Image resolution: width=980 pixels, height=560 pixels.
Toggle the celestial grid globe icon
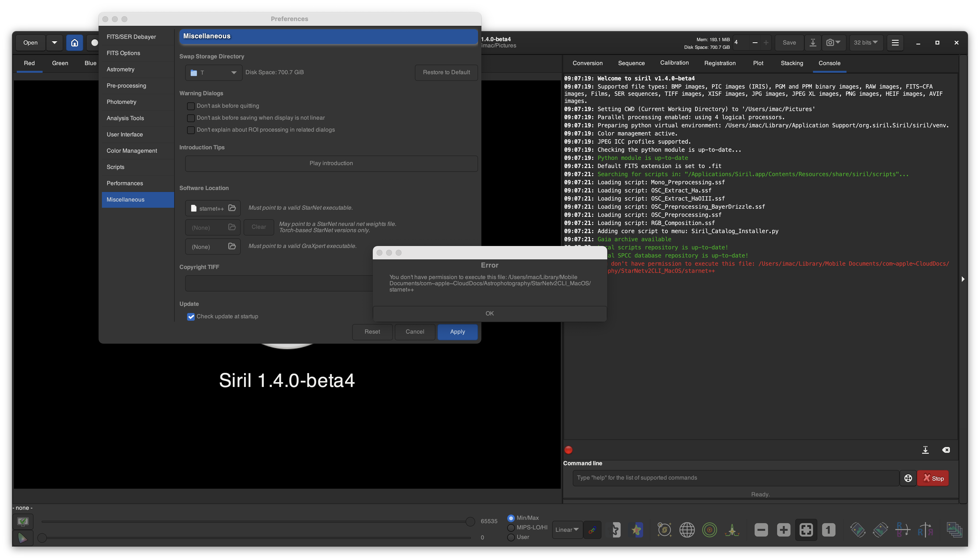[687, 530]
